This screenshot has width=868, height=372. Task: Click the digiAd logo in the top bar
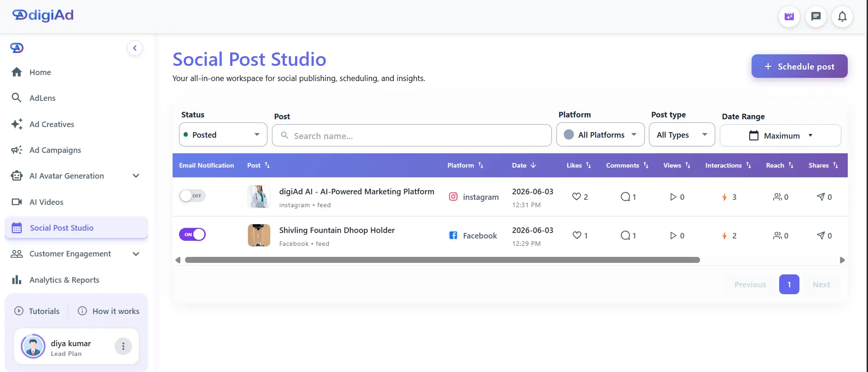tap(43, 15)
